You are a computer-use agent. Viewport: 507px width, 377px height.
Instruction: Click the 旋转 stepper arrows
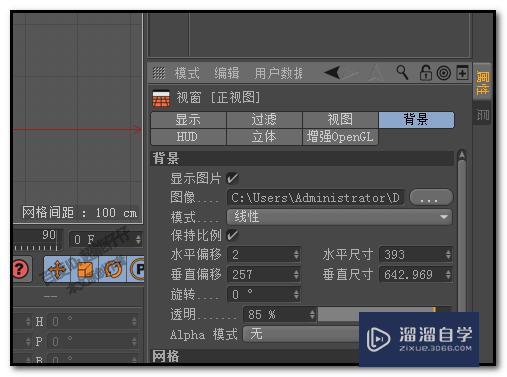click(x=296, y=294)
